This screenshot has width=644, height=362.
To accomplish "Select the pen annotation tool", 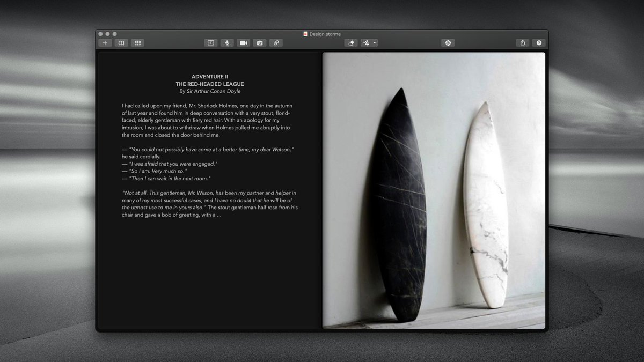I will pyautogui.click(x=366, y=42).
